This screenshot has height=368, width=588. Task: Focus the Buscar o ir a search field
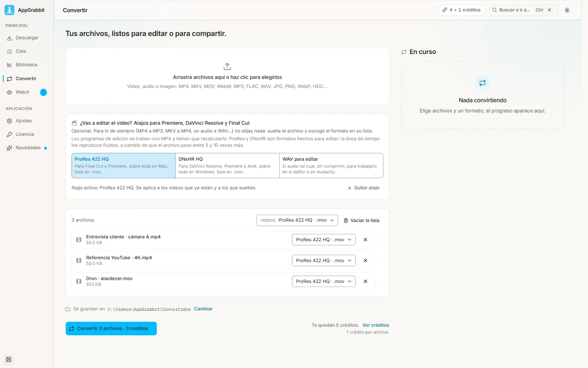coord(523,10)
